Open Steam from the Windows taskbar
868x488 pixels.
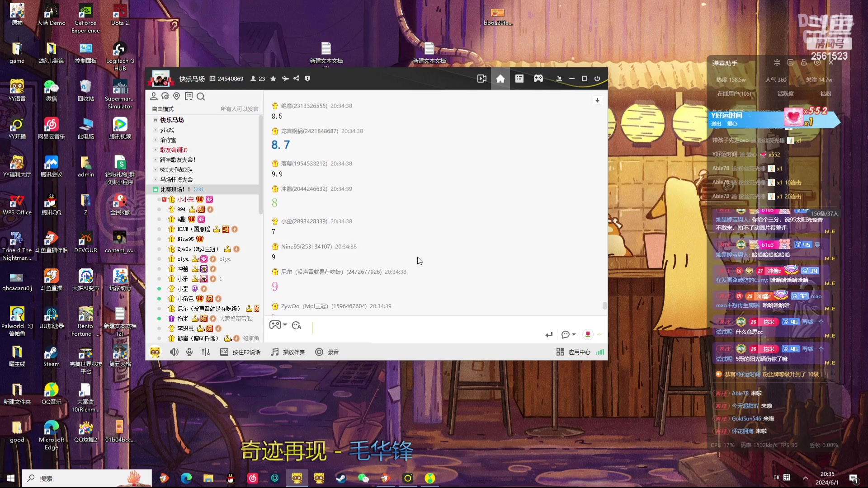click(x=341, y=478)
